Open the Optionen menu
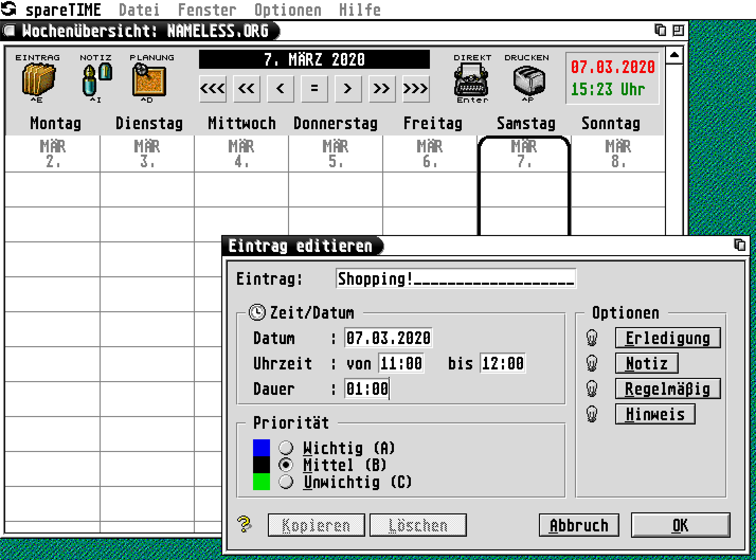Viewport: 756px width, 560px height. (288, 8)
